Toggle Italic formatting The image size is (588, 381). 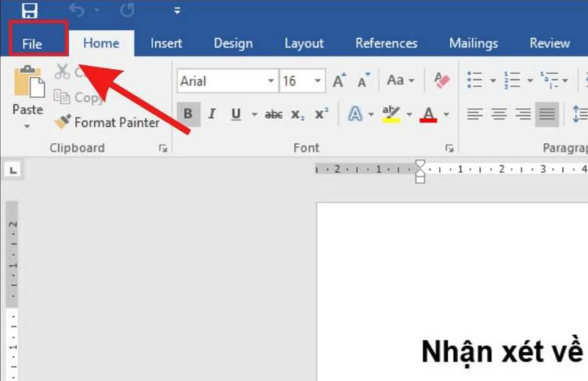(212, 114)
